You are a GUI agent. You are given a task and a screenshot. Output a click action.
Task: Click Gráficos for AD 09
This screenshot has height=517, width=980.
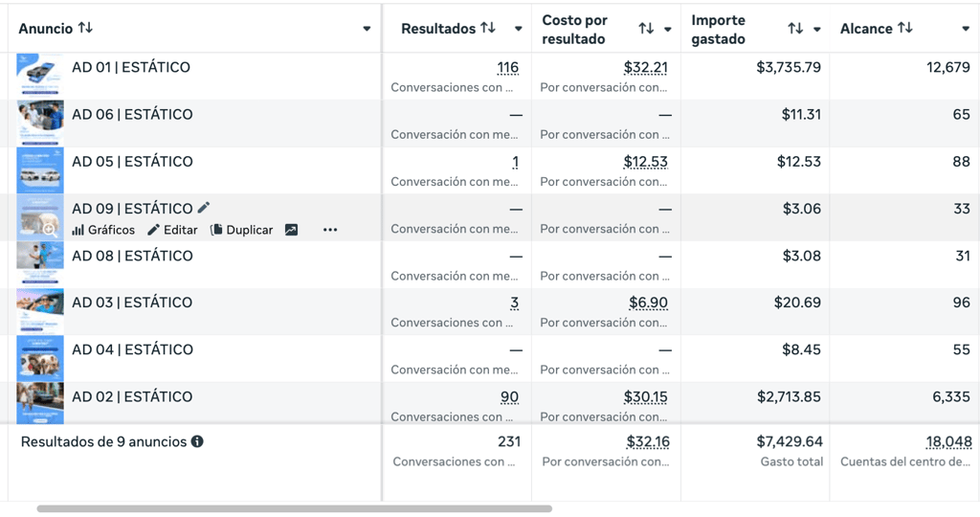click(103, 230)
